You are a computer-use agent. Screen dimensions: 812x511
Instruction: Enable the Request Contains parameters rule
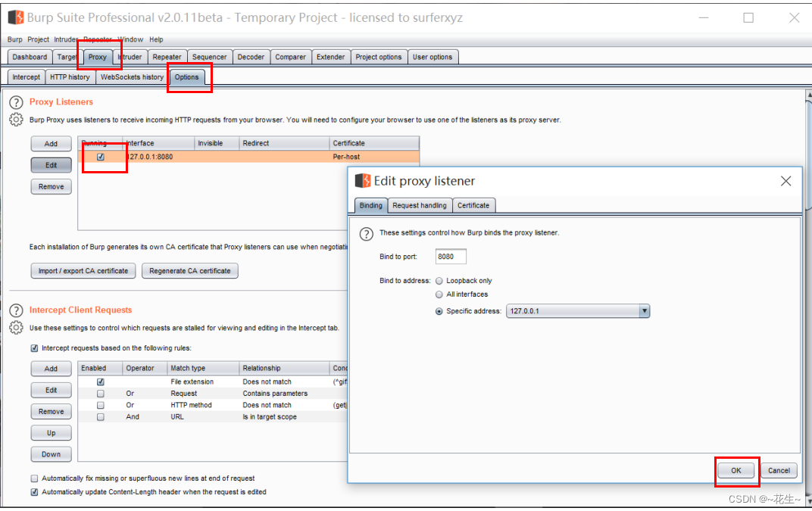pyautogui.click(x=101, y=394)
